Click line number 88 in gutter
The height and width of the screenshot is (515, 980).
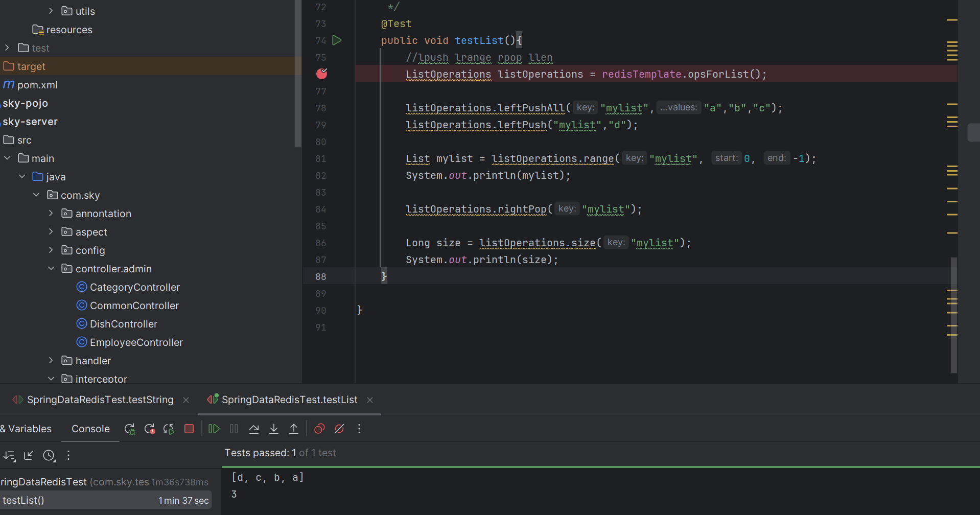(x=320, y=276)
